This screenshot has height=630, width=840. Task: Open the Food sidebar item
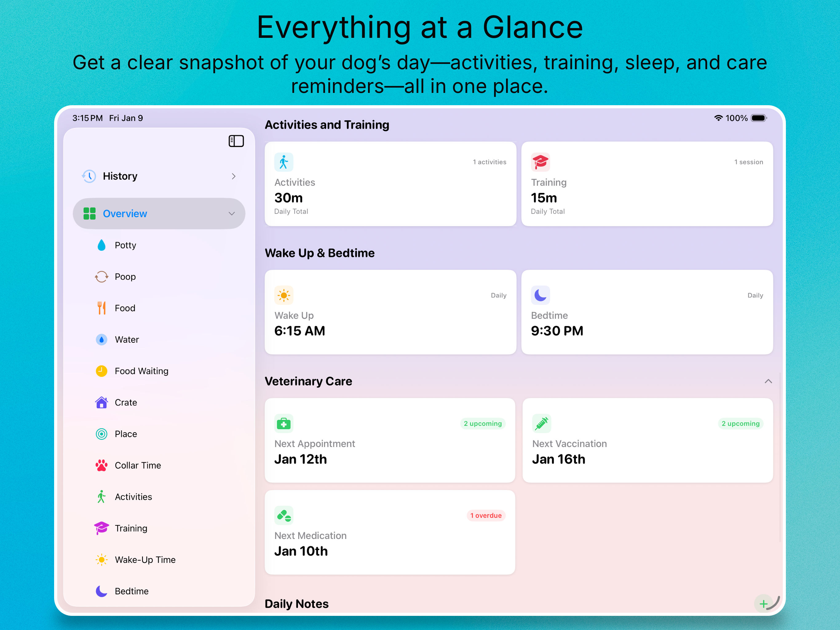pyautogui.click(x=159, y=308)
